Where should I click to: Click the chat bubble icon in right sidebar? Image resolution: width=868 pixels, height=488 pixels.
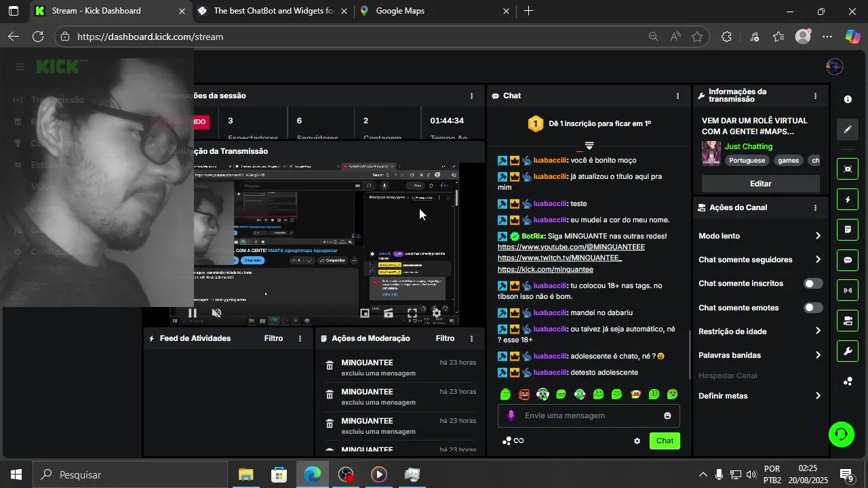[x=848, y=260]
